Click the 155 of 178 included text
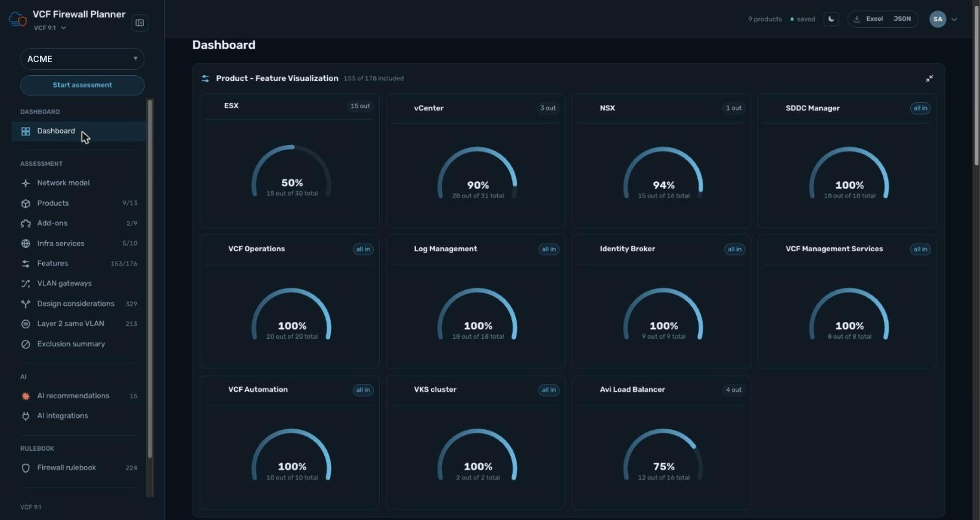The height and width of the screenshot is (520, 980). [x=373, y=78]
